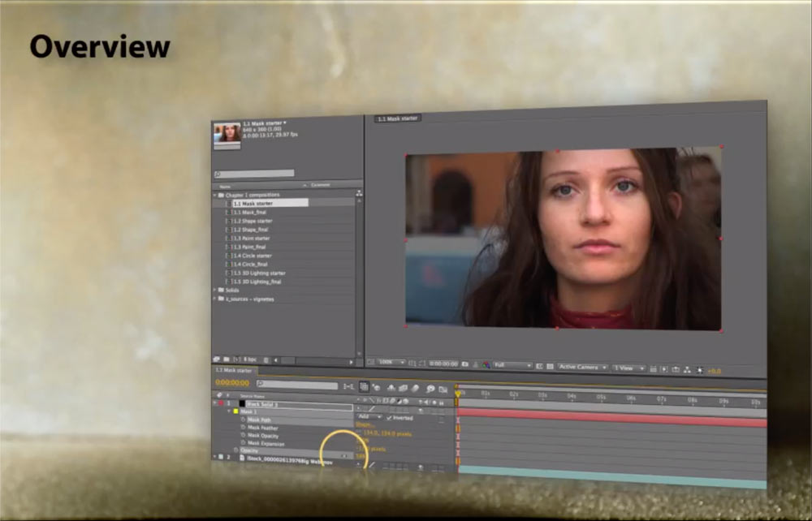Click the Name column header
The image size is (812, 521).
[x=225, y=187]
